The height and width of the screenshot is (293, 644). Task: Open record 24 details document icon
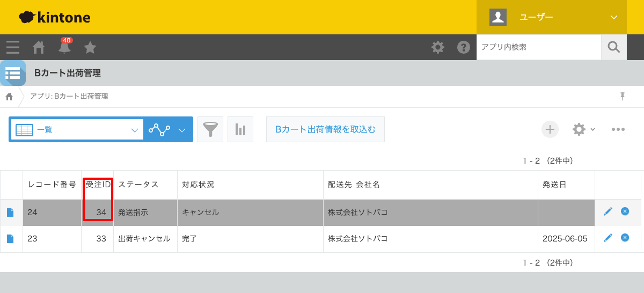tap(10, 213)
